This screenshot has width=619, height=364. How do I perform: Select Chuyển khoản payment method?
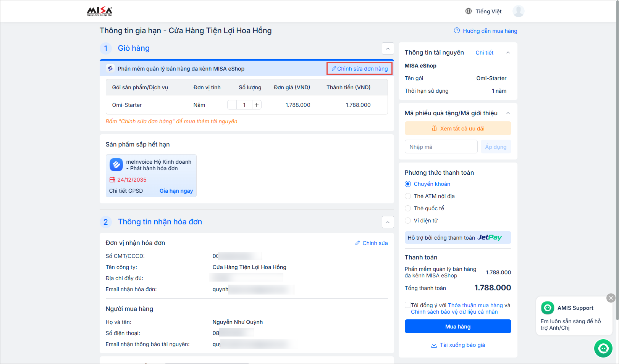click(408, 184)
